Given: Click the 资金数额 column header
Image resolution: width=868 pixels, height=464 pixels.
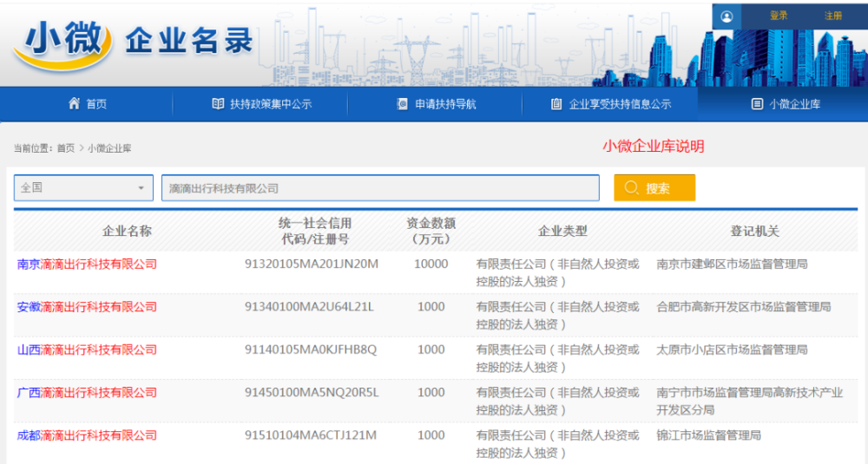Looking at the screenshot, I should 431,232.
